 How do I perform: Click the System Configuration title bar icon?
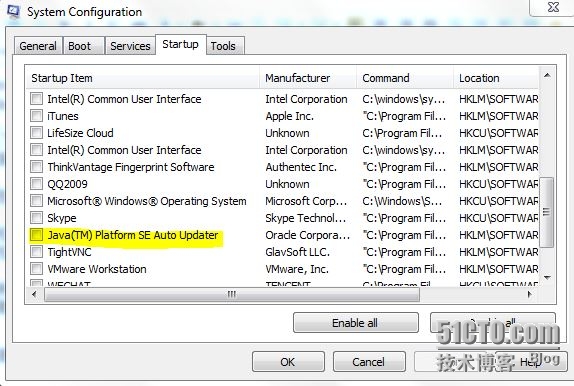pos(13,11)
